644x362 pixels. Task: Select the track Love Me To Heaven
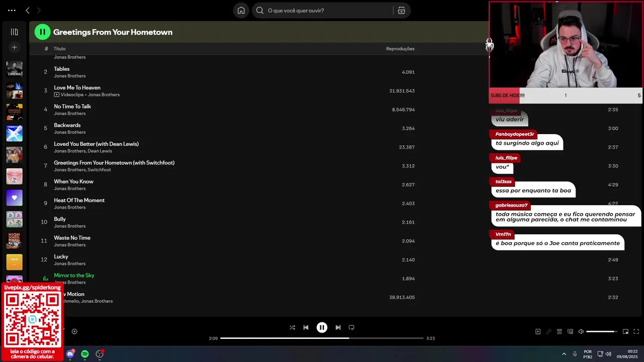77,87
